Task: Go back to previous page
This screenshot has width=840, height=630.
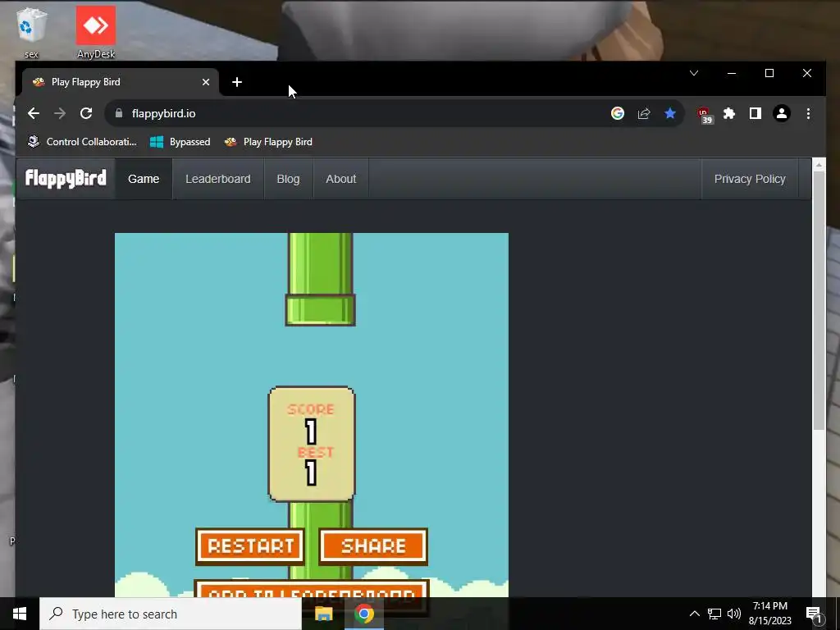Action: point(33,113)
